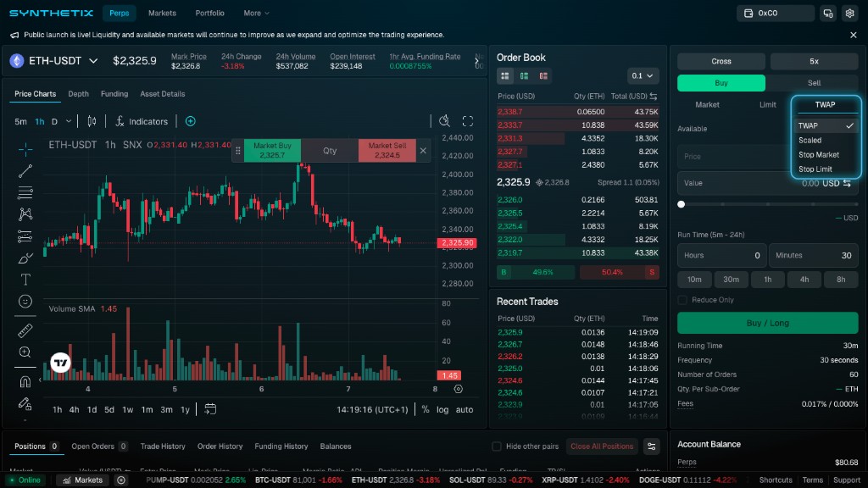Viewport: 868px width, 488px height.
Task: Open the settings gear in the header
Action: (849, 14)
